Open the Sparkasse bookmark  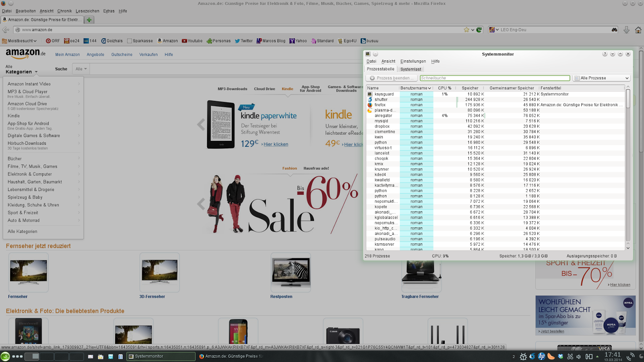pyautogui.click(x=140, y=41)
